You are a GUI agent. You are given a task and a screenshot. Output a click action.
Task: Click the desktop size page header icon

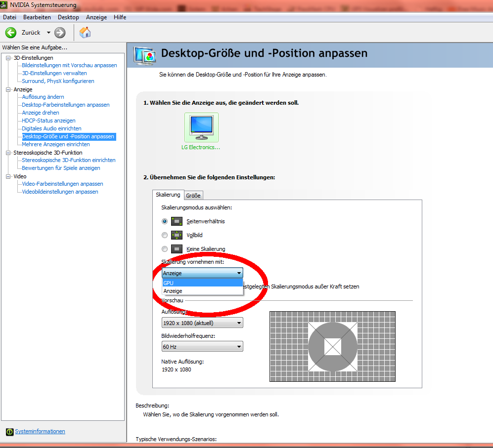pos(144,56)
